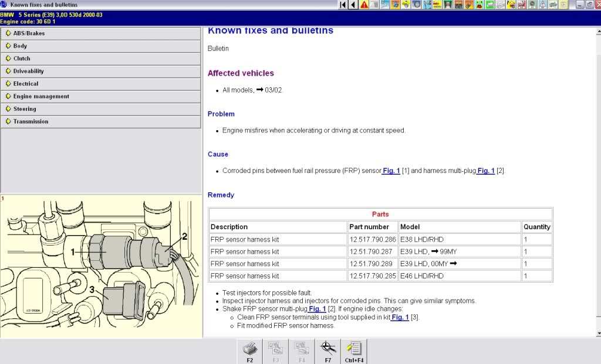Open the F7 magnifier zoom tool

tap(328, 350)
